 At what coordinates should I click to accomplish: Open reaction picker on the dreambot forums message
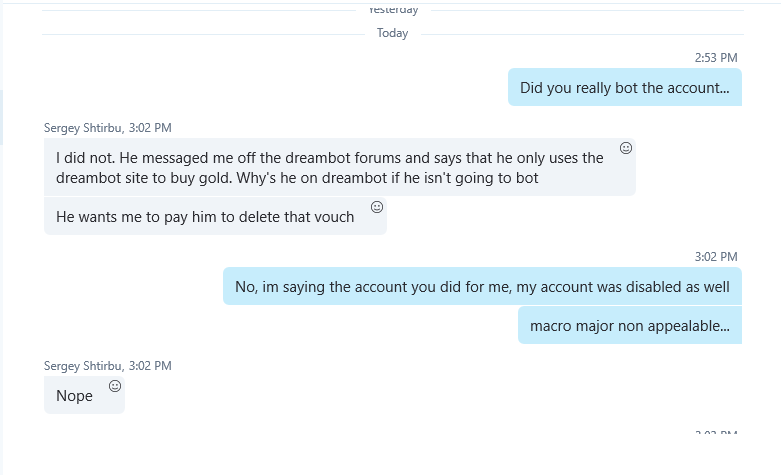[x=626, y=148]
